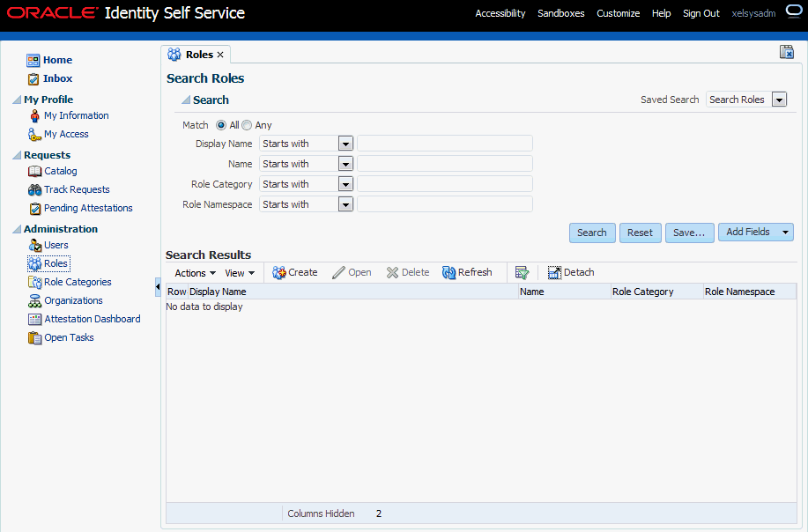Click Sign Out link

pos(701,13)
